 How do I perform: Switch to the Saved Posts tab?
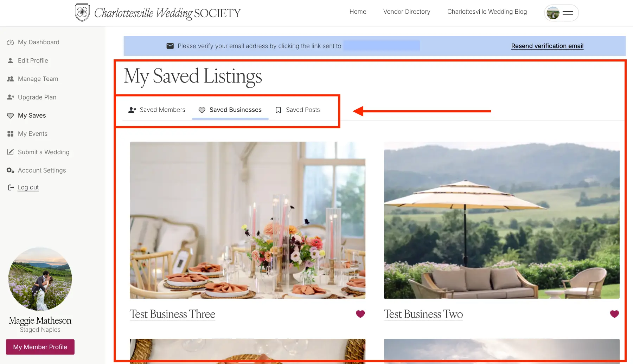pos(298,110)
